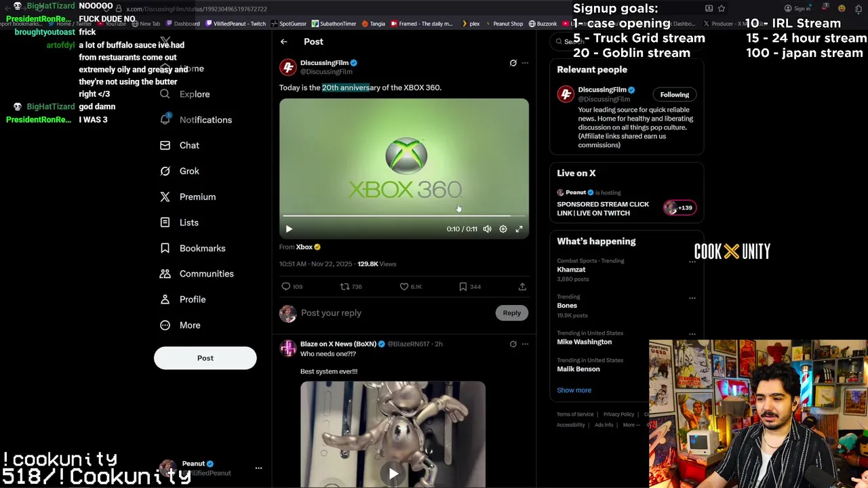Open the Ads info footer link
Screen dimensions: 868x488
604,425
